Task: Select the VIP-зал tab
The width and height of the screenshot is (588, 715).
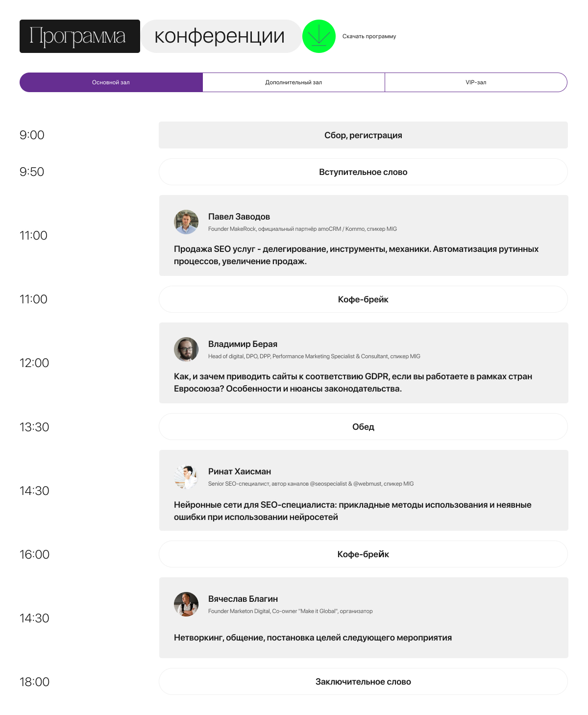Action: click(476, 82)
